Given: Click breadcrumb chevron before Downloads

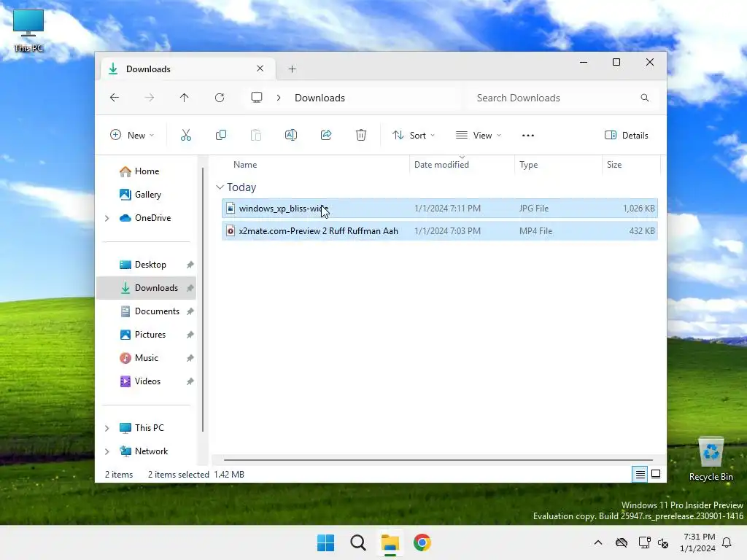Looking at the screenshot, I should 279,98.
